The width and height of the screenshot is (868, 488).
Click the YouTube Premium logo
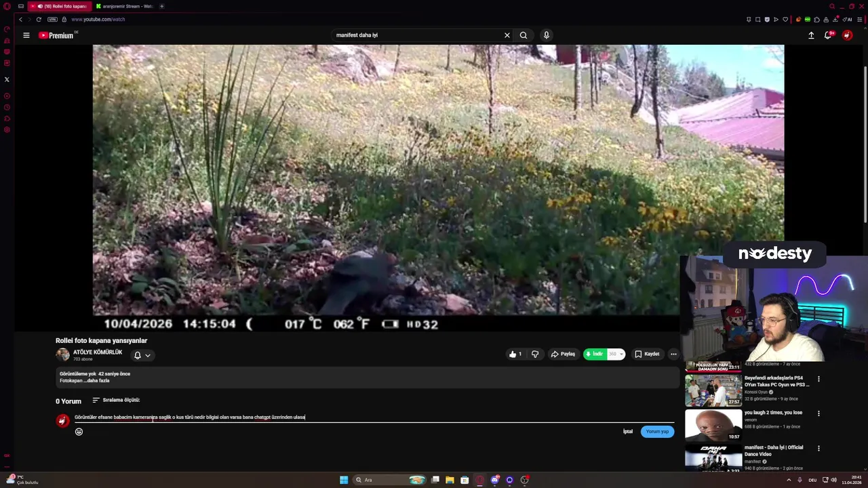pyautogui.click(x=56, y=35)
